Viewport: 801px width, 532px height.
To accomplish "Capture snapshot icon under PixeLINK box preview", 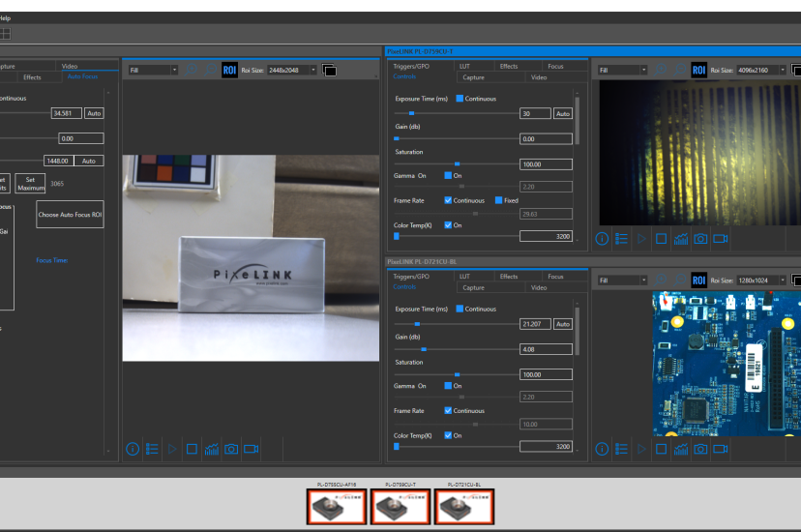I will coord(231,449).
